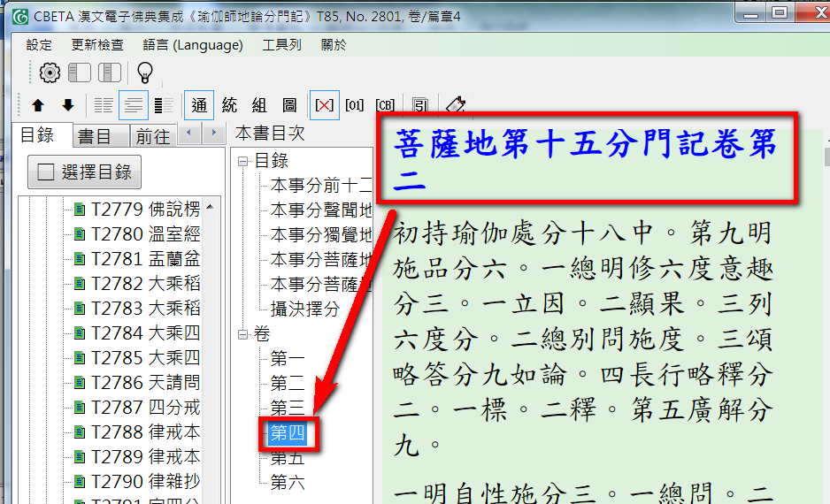Toggle the red X bracket button
830x504 pixels.
point(324,105)
